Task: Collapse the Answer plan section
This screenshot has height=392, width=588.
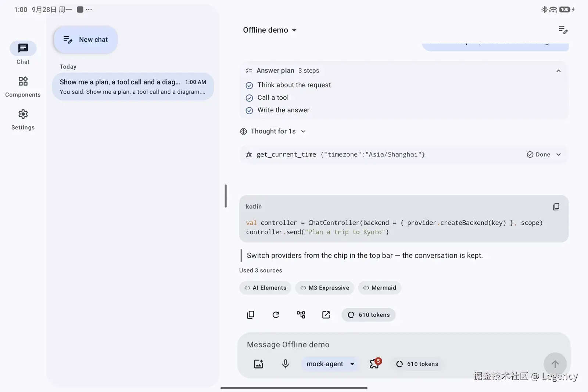Action: tap(558, 71)
